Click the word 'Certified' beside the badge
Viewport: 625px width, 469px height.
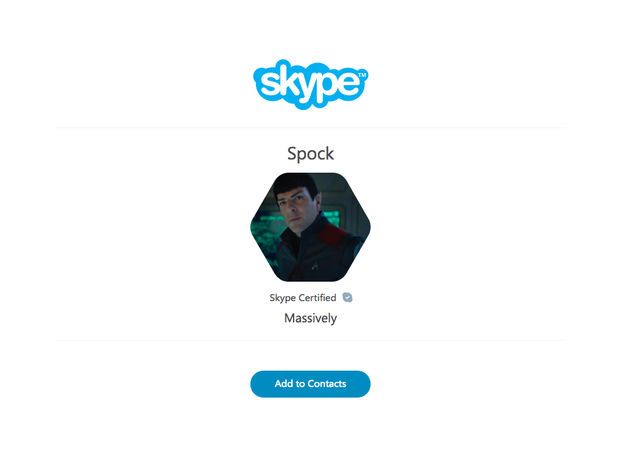(317, 298)
